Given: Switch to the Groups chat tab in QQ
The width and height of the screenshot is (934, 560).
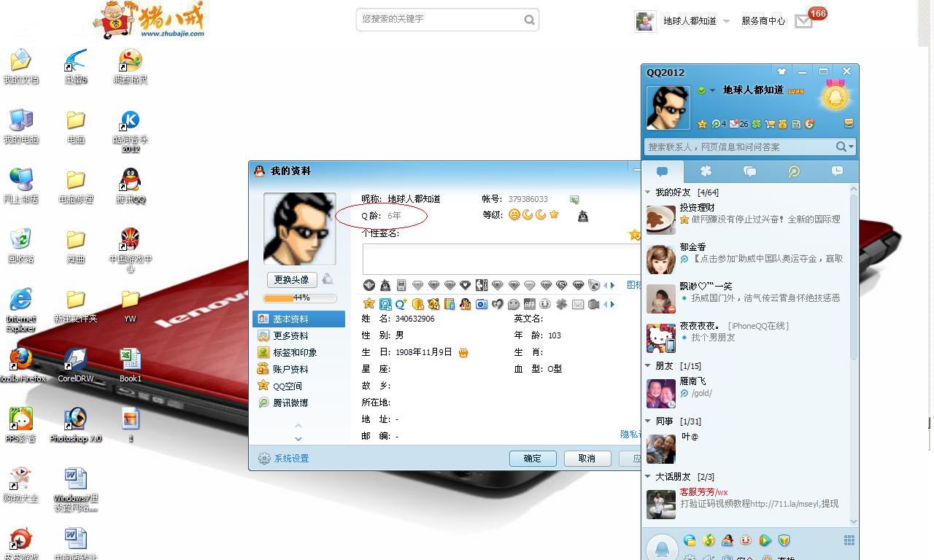Looking at the screenshot, I should click(749, 171).
